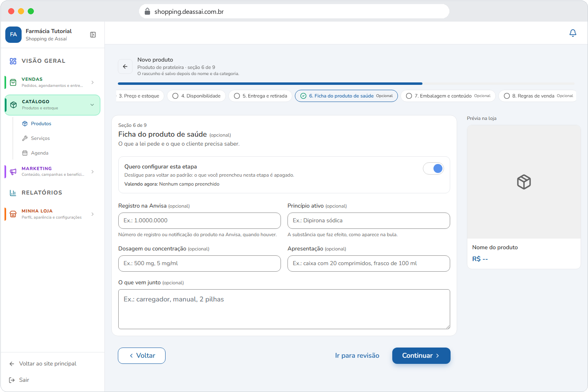Focus the Apresentação input field
Image resolution: width=588 pixels, height=392 pixels.
click(x=369, y=264)
